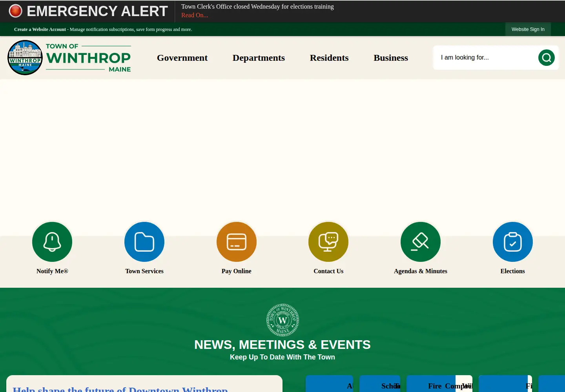Click the EMERGENCY ALERT banner title

97,11
